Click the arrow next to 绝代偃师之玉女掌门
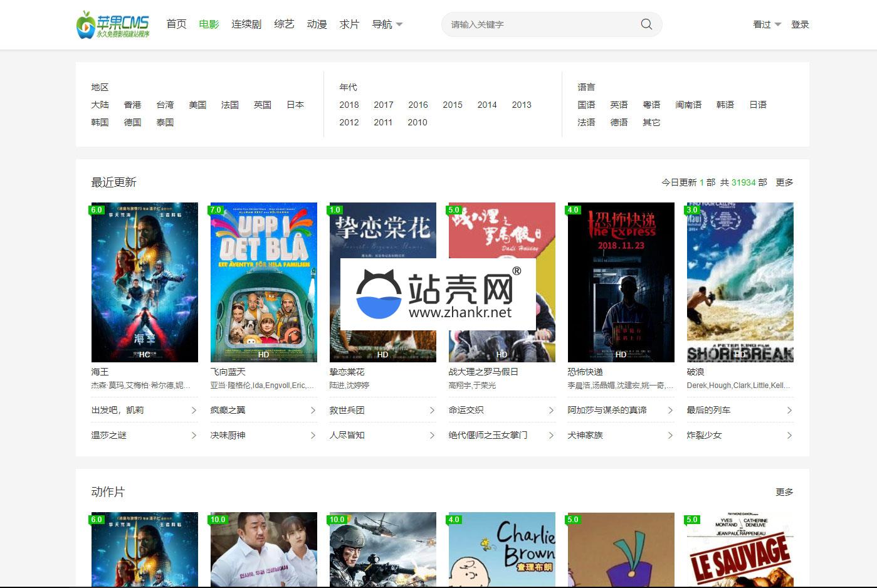877x588 pixels. pyautogui.click(x=551, y=435)
